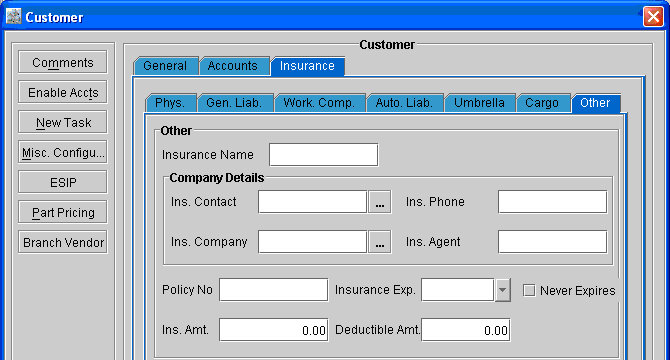Focus the Ins. Phone field
Viewport: 670px width, 360px height.
pyautogui.click(x=552, y=202)
